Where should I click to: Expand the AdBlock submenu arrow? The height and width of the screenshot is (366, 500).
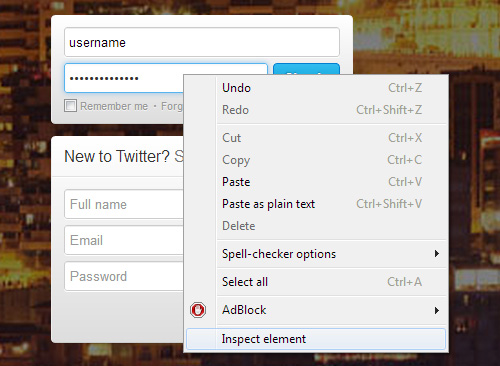(437, 310)
